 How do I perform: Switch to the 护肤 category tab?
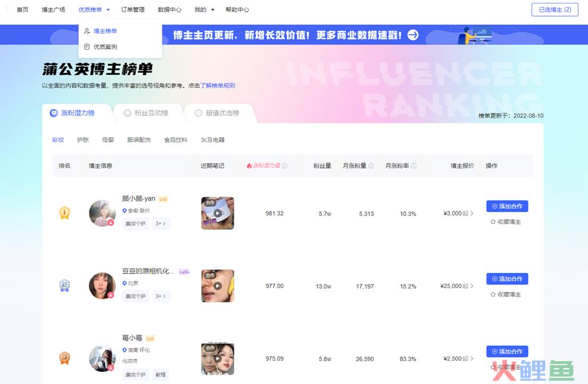coord(83,140)
